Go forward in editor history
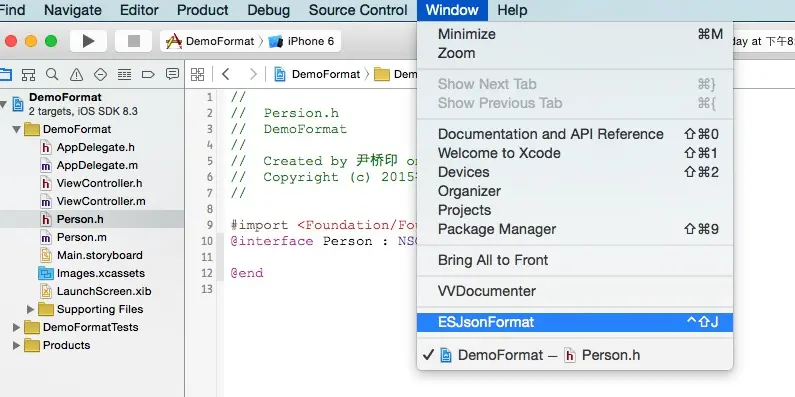Image resolution: width=795 pixels, height=397 pixels. pyautogui.click(x=253, y=75)
